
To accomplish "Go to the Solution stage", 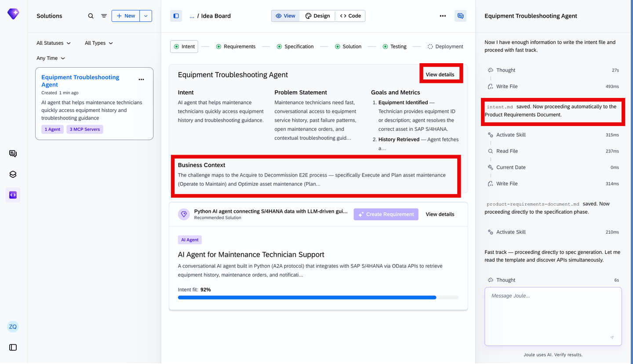I will 348,47.
